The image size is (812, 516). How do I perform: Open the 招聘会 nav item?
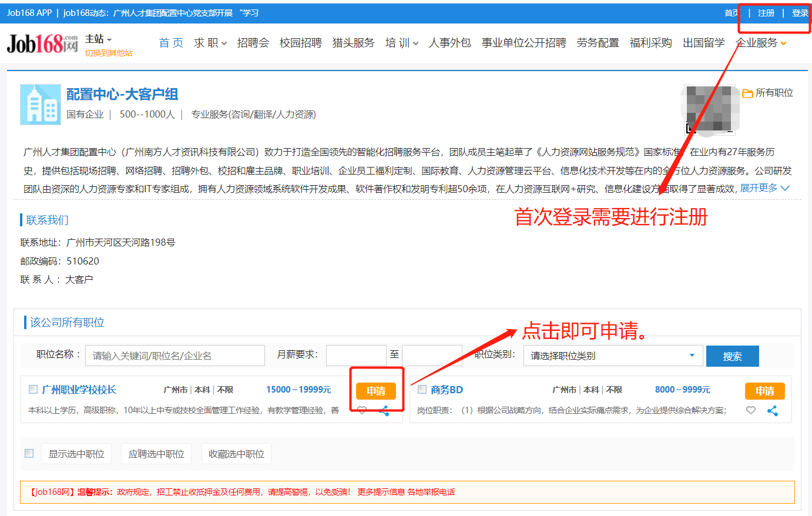tap(253, 43)
